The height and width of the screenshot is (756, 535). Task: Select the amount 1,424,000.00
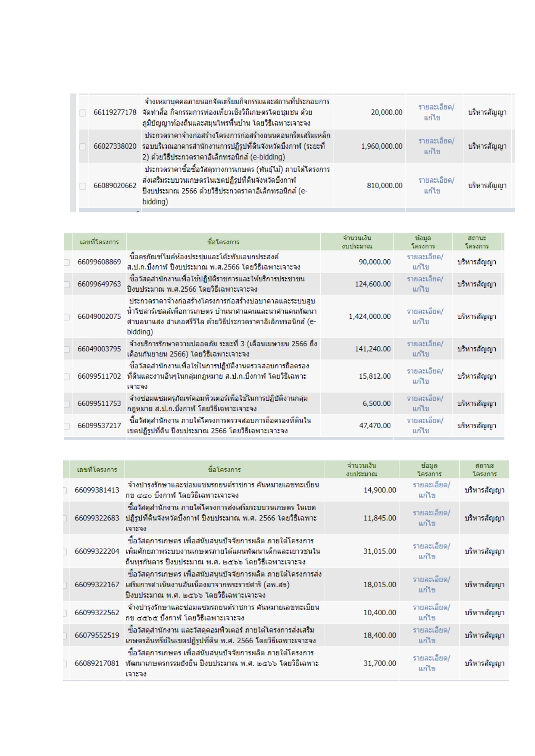click(370, 317)
